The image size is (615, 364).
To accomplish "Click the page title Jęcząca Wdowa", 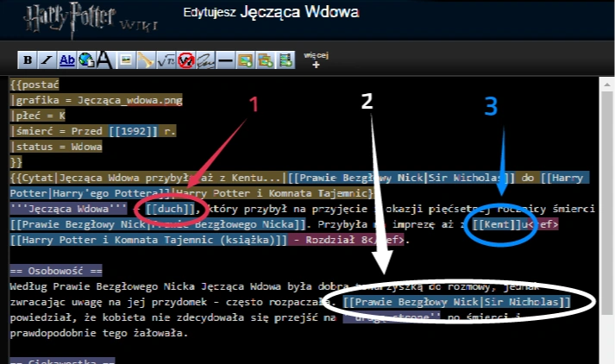I will click(299, 12).
